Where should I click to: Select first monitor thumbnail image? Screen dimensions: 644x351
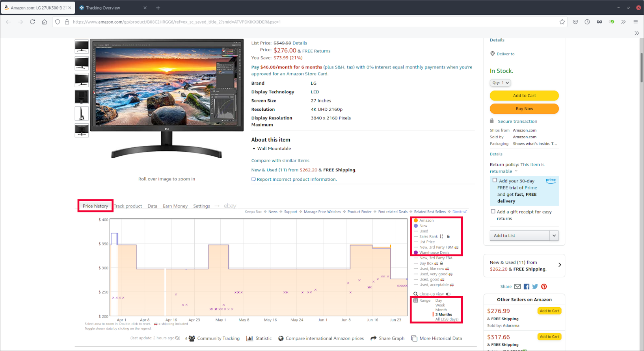[82, 46]
